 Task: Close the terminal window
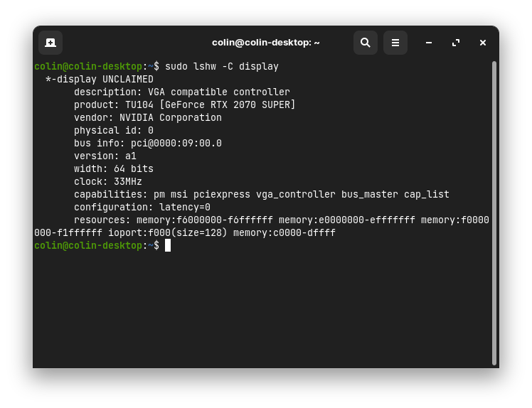click(483, 43)
